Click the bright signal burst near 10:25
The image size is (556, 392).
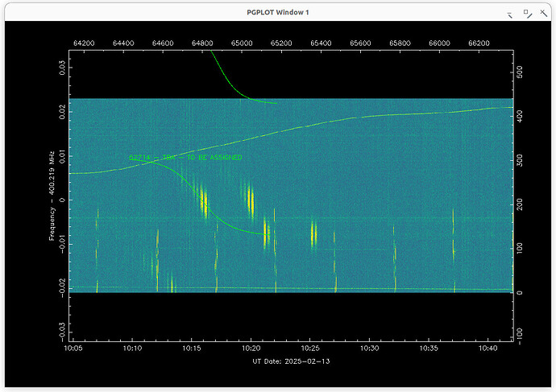coord(313,233)
